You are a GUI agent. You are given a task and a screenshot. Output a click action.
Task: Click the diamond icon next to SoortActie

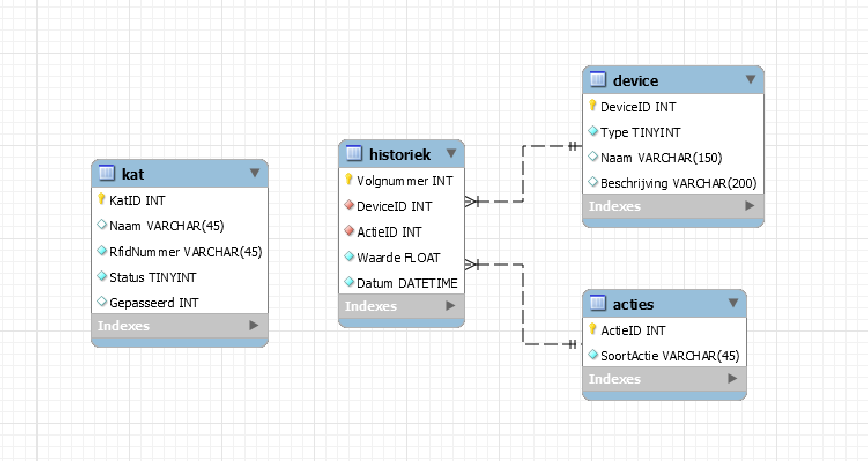click(593, 355)
